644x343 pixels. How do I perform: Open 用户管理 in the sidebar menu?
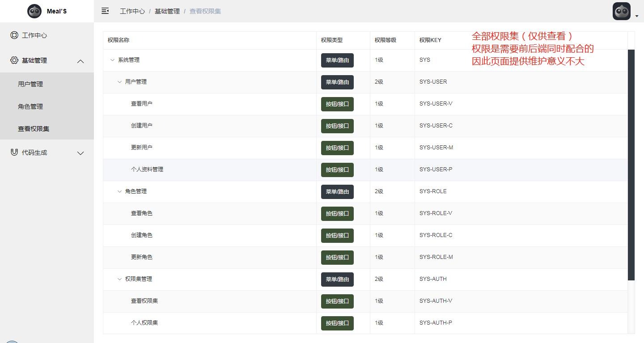coord(30,84)
